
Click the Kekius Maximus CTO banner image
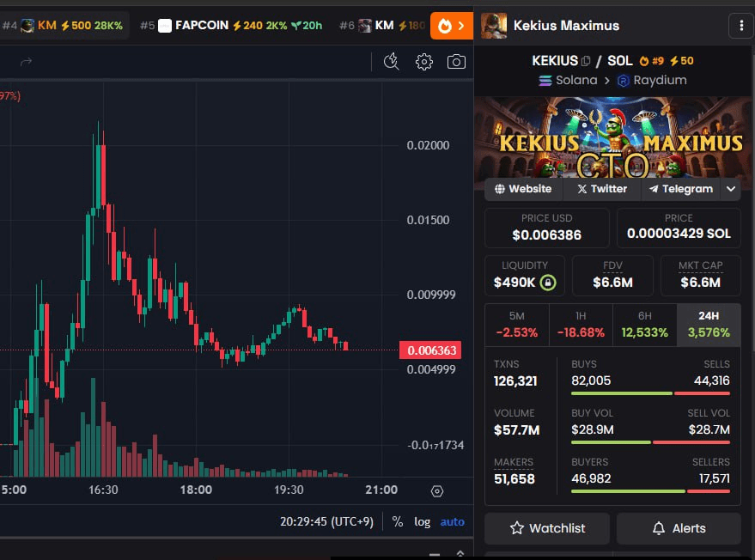[613, 137]
